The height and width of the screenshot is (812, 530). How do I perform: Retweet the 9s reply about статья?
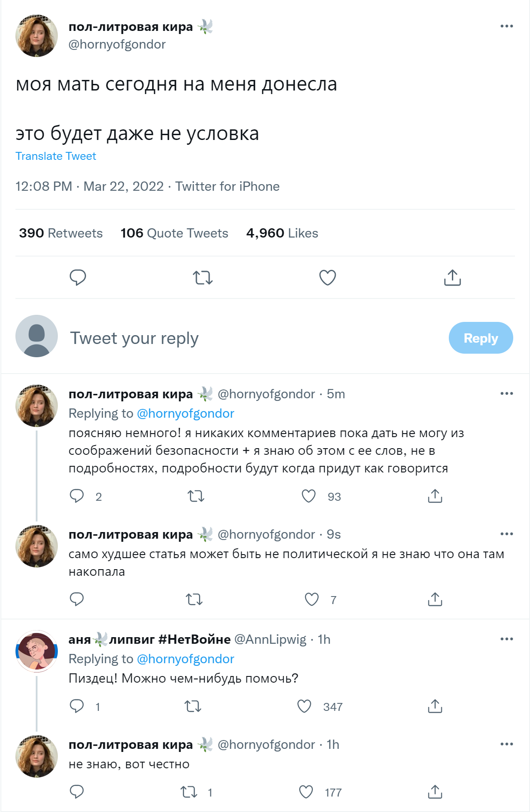(194, 600)
